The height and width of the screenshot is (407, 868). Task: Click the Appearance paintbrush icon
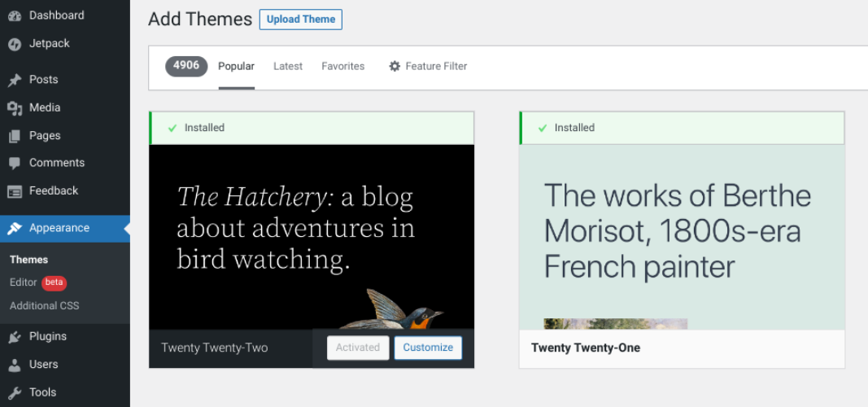point(15,228)
